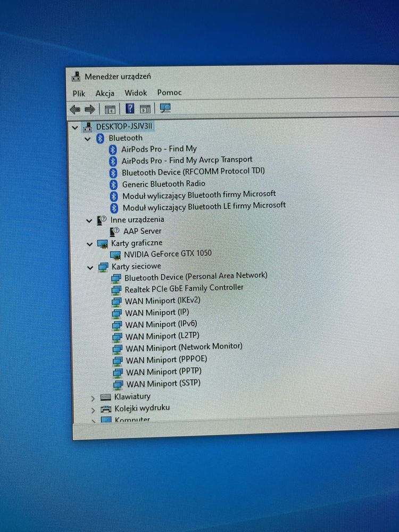
Task: Select WAN Miniport (L2TP) entry
Action: point(162,336)
